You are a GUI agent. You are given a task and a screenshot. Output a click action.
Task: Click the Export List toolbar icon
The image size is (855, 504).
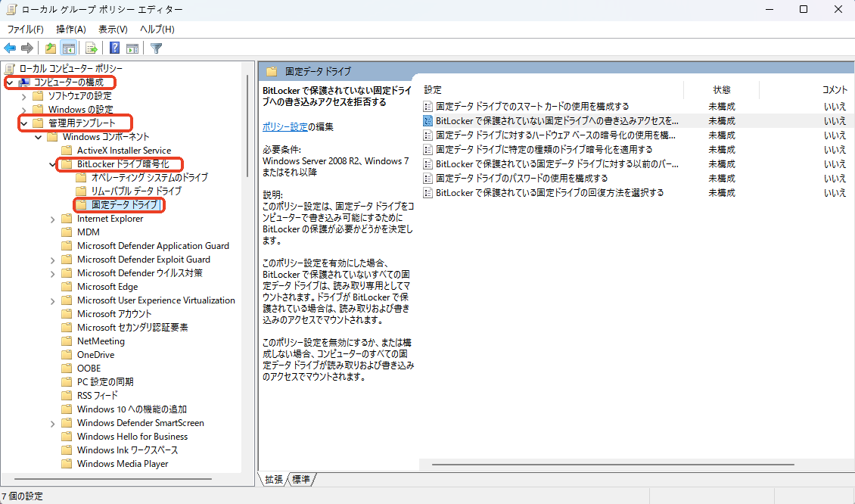[x=90, y=48]
